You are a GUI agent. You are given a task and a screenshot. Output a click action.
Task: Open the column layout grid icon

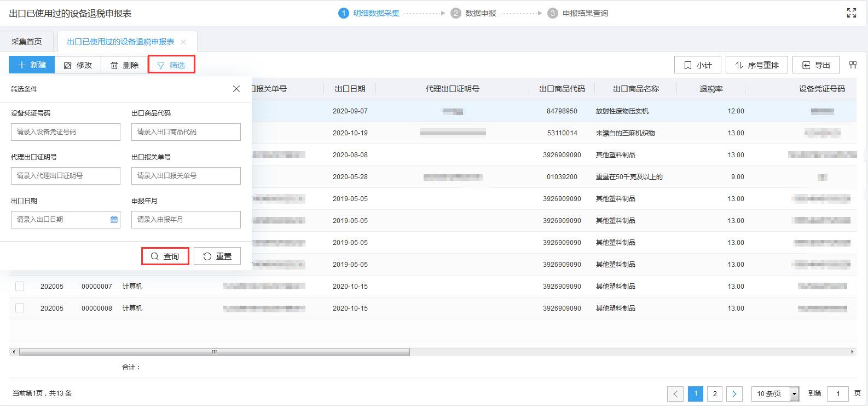click(x=852, y=65)
